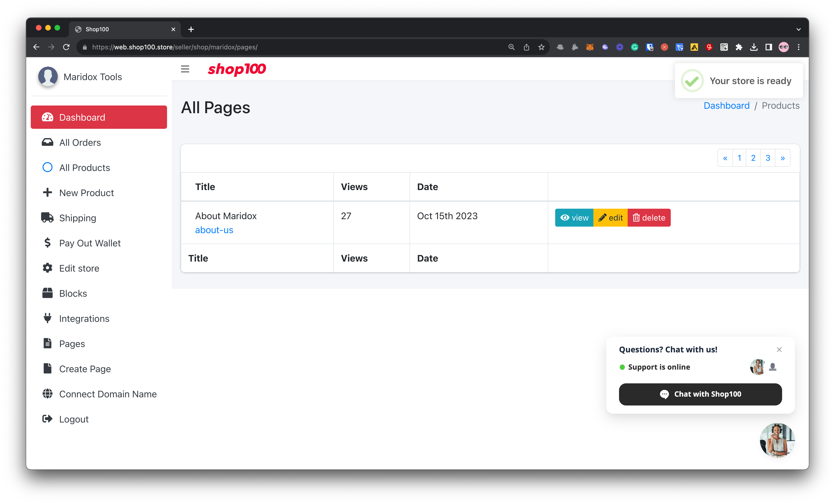Open the Blocks section
The image size is (835, 504).
click(x=99, y=293)
